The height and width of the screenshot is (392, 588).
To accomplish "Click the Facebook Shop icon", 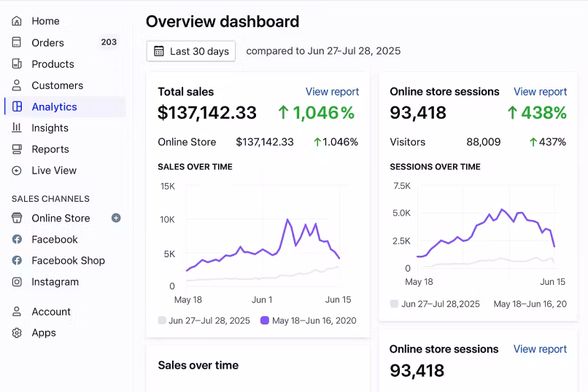I will tap(17, 261).
